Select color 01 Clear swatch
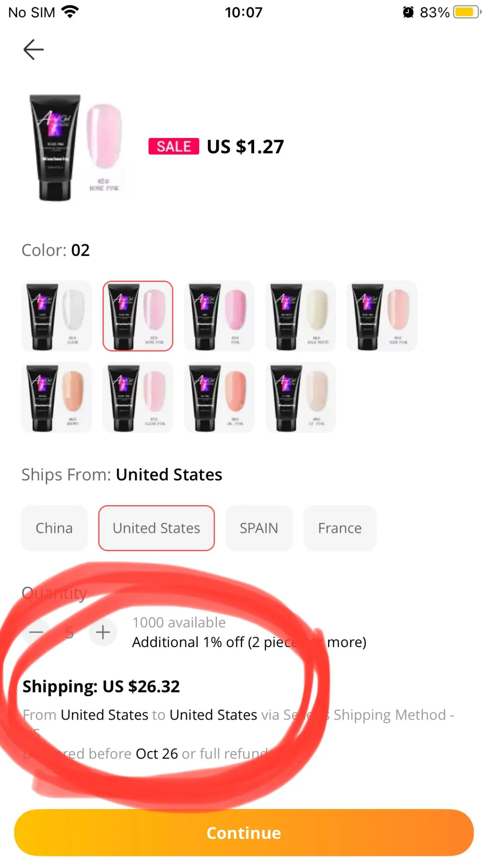The height and width of the screenshot is (868, 488). click(56, 316)
